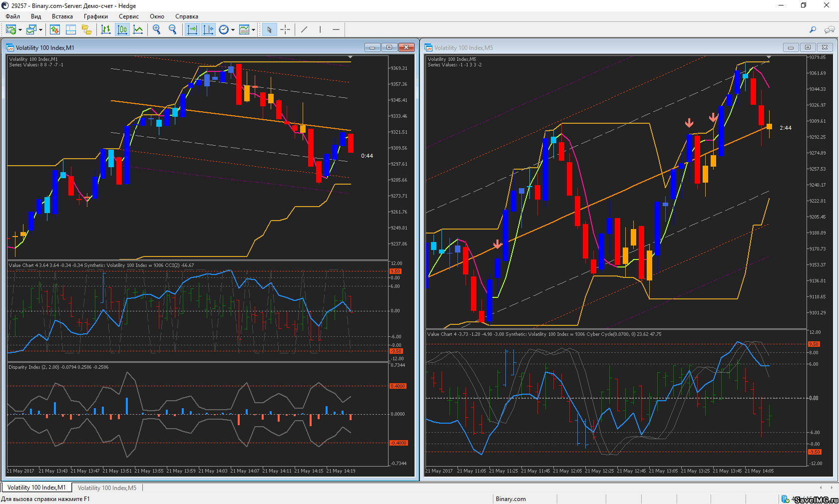Open the Сервис menu
Viewport: 839px width, 504px height.
click(x=128, y=16)
